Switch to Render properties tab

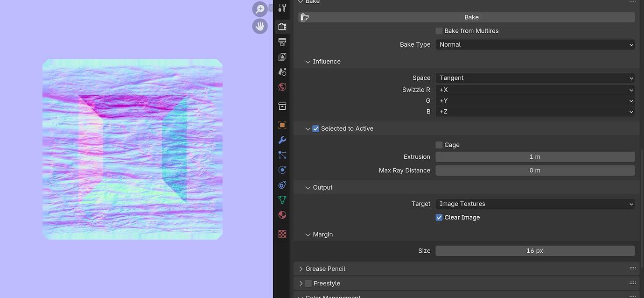click(282, 27)
